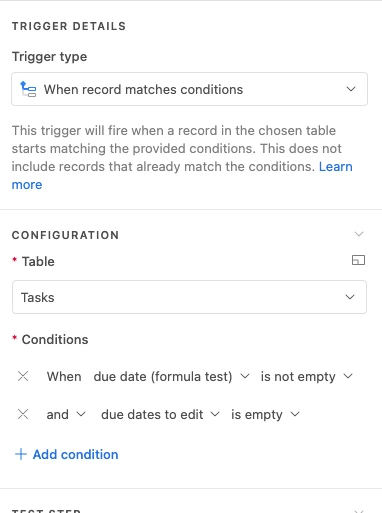Screen dimensions: 382x513
Task: Open the is empty operator dropdown
Action: point(265,415)
